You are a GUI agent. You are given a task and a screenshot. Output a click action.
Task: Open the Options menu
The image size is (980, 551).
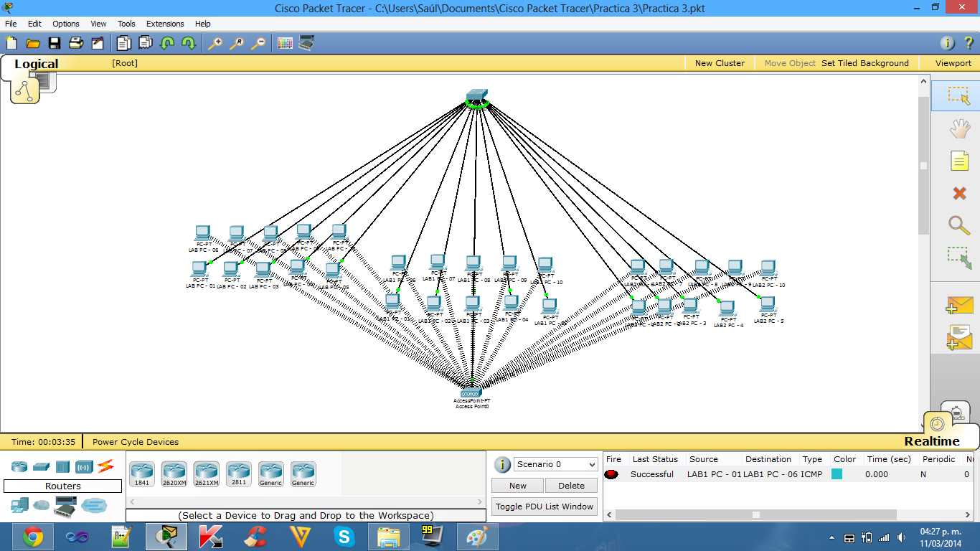(x=66, y=24)
